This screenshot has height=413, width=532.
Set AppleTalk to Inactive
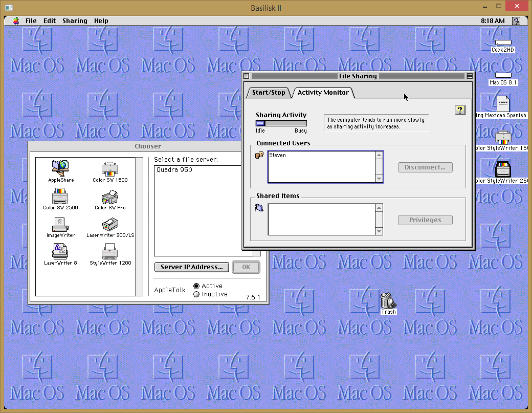coord(196,294)
